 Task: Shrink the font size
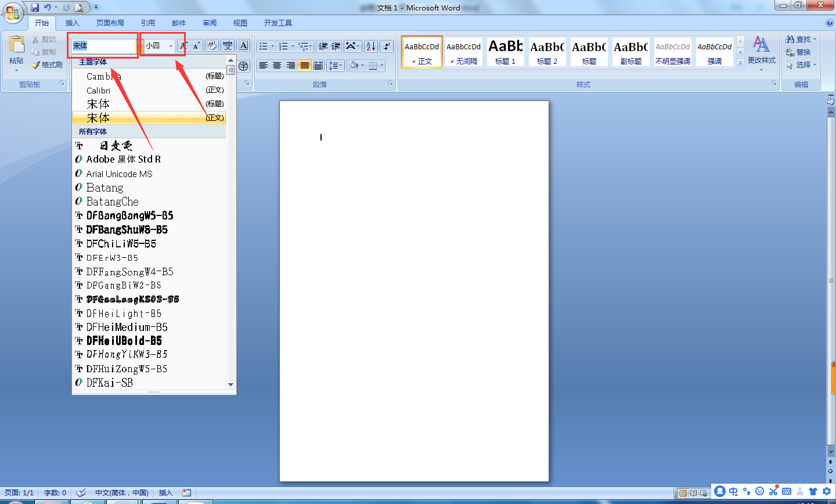[x=196, y=46]
